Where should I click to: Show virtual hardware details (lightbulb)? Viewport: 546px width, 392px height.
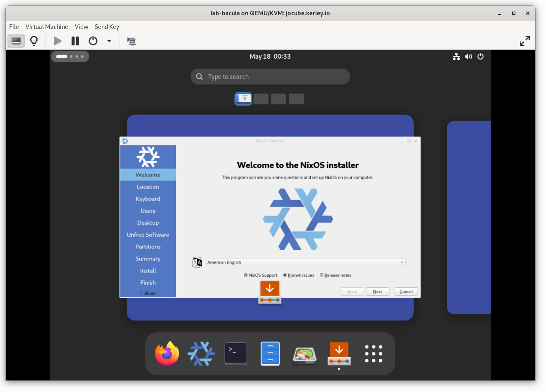[34, 41]
